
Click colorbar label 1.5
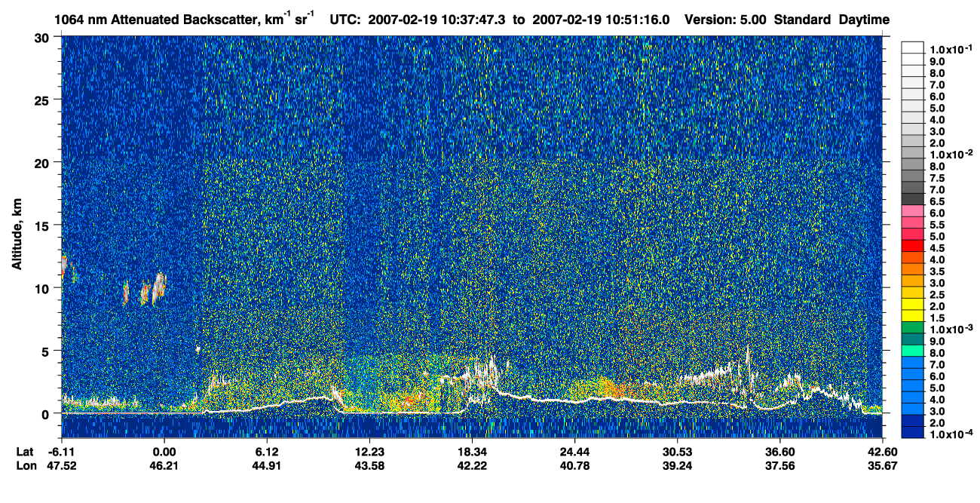(939, 318)
